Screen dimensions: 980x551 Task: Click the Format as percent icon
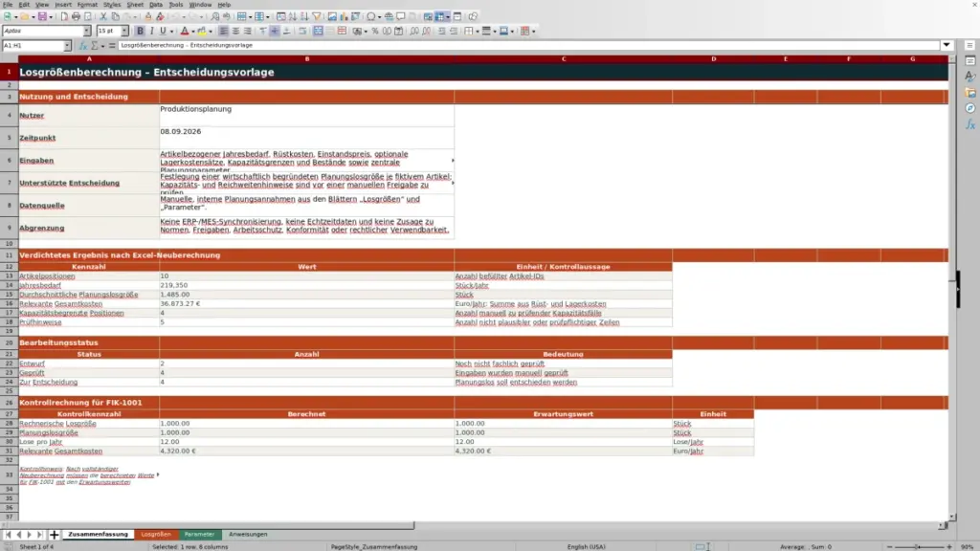pyautogui.click(x=375, y=32)
